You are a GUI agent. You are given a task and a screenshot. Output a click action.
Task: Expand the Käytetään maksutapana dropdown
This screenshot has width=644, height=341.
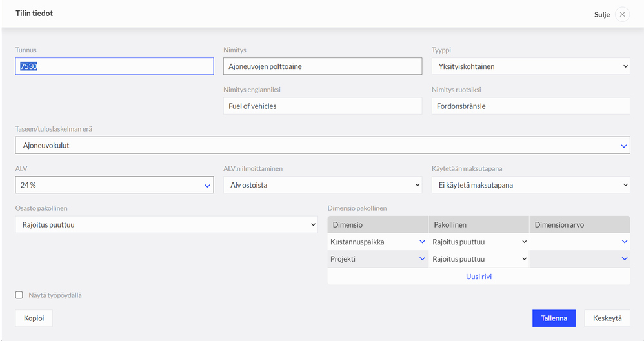tap(530, 186)
